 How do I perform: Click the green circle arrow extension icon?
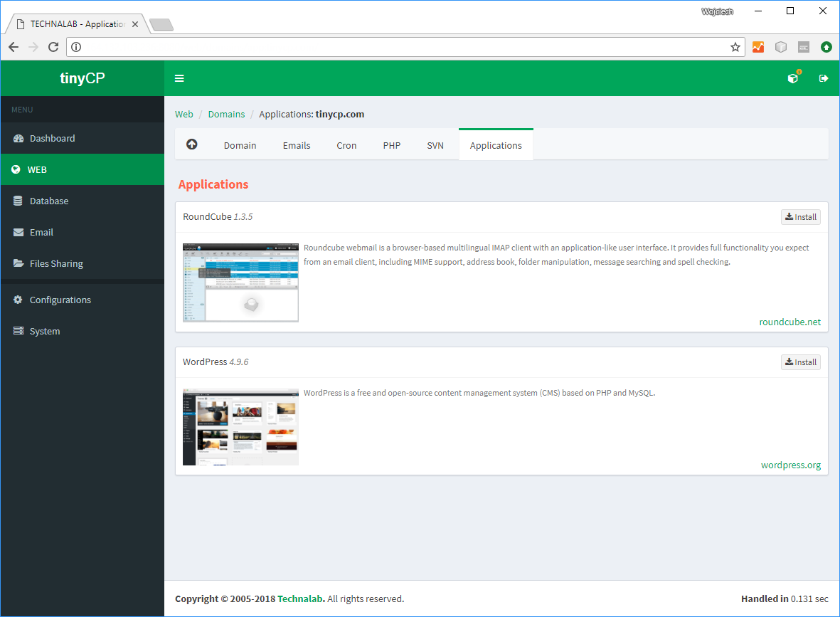coord(826,47)
